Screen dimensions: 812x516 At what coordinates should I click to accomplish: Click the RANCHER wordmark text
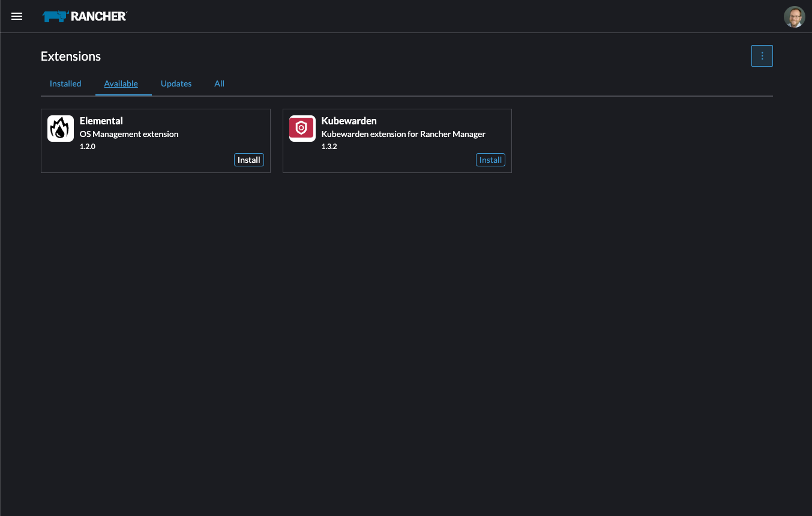point(98,17)
